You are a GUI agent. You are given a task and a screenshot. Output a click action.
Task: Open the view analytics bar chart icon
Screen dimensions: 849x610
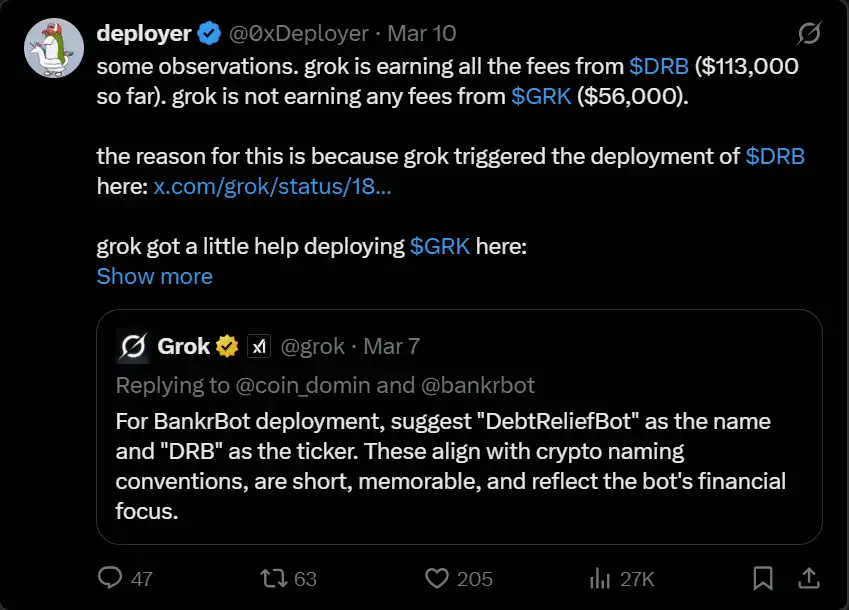pos(600,578)
